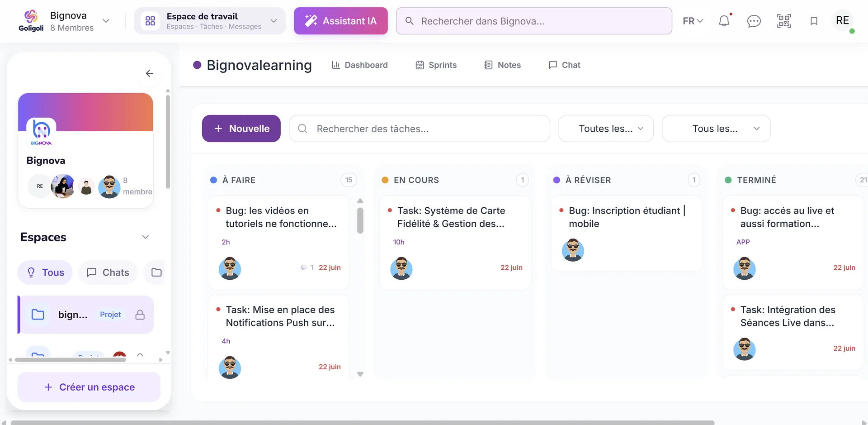Click the search icon in the global search bar
Screen dimensions: 868x425
(410, 21)
